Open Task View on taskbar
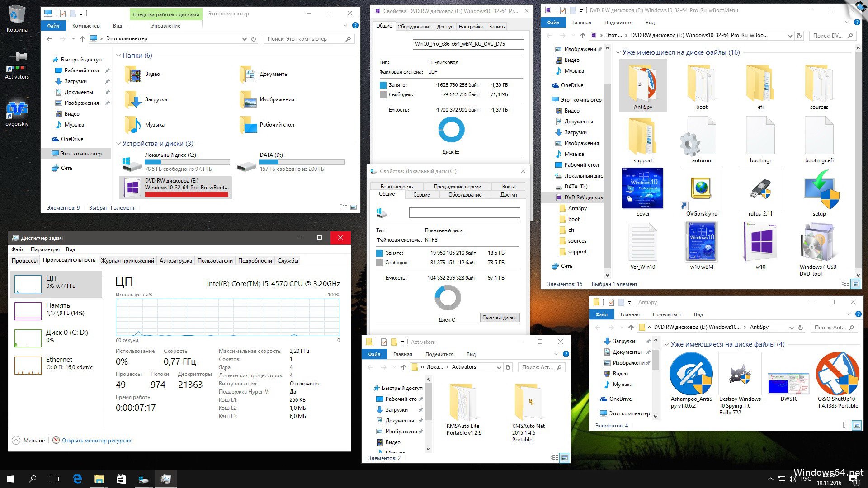868x488 pixels. pos(54,479)
